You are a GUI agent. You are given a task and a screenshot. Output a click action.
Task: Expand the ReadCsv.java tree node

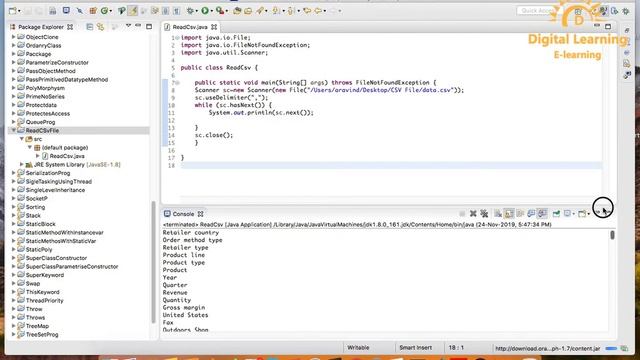(38, 156)
